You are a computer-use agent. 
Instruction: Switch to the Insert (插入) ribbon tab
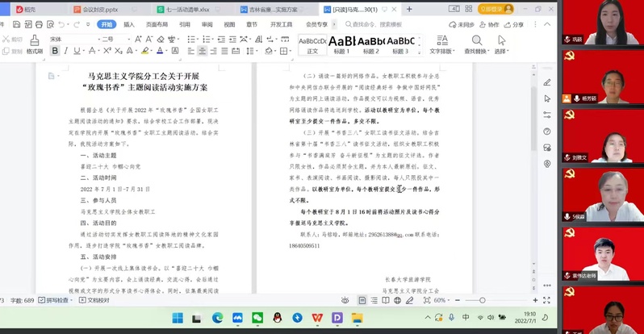tap(128, 24)
